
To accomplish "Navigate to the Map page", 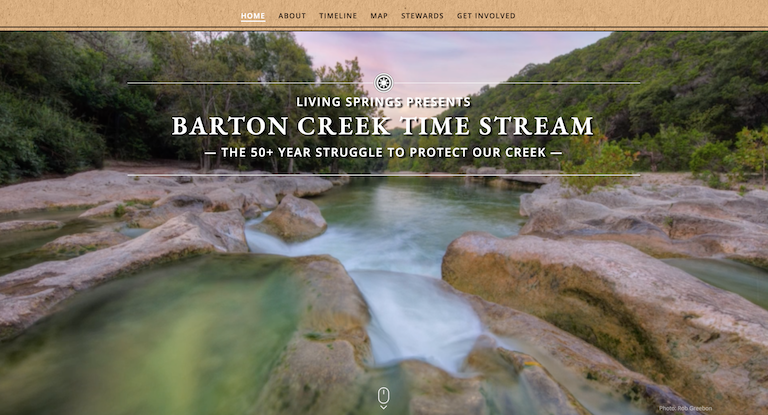I will (x=379, y=16).
